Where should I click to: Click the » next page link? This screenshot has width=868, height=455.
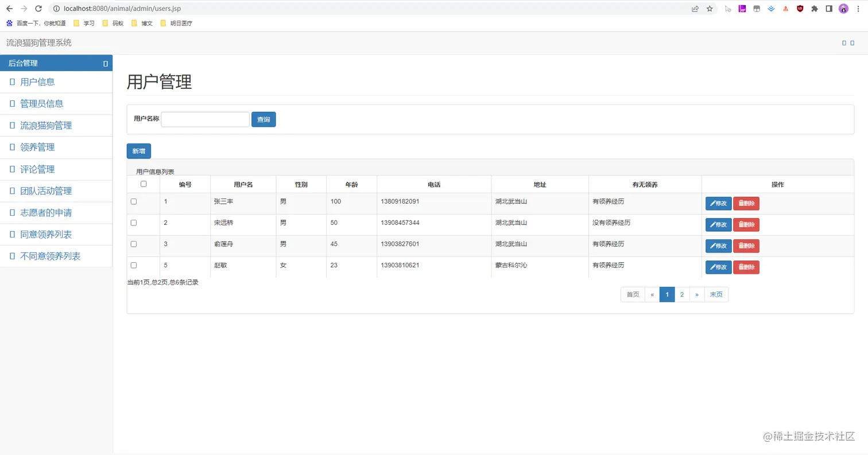click(x=697, y=294)
